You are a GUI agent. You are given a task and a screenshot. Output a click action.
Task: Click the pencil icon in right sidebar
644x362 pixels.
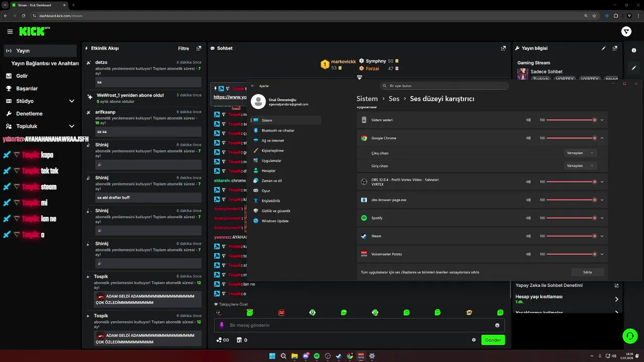pyautogui.click(x=634, y=68)
